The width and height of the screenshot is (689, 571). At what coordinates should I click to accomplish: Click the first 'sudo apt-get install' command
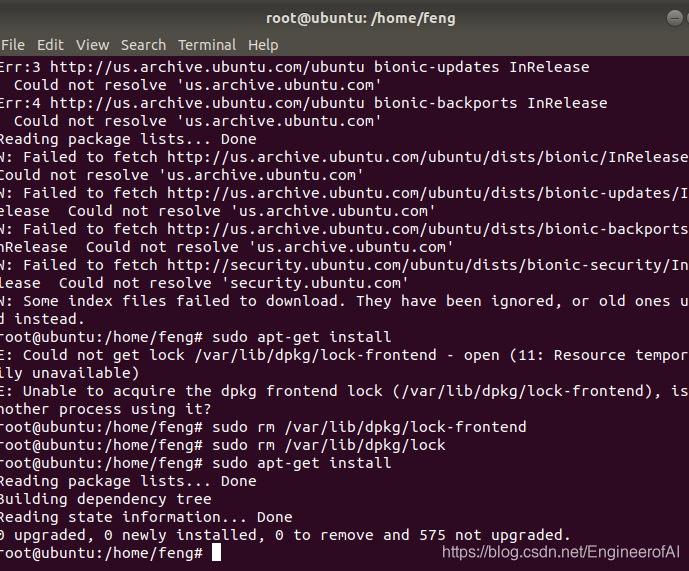(301, 337)
